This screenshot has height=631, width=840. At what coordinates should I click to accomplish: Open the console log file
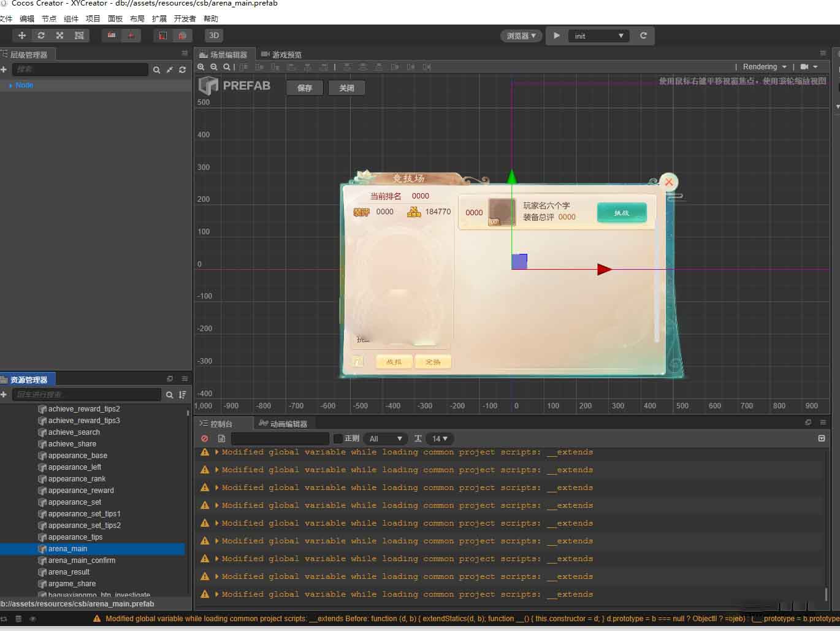click(x=221, y=438)
